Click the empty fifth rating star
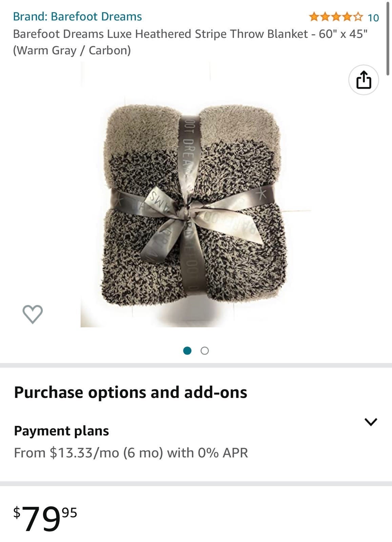The width and height of the screenshot is (392, 542). 358,17
